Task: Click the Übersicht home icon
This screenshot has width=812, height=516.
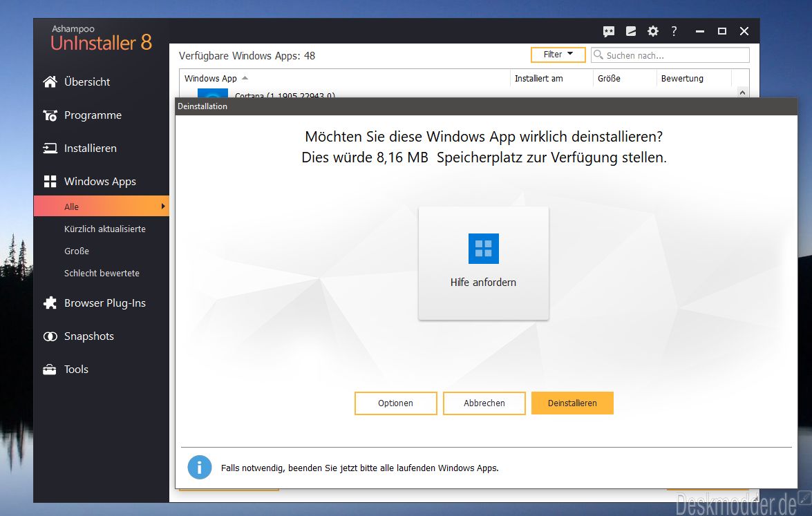Action: pos(50,82)
